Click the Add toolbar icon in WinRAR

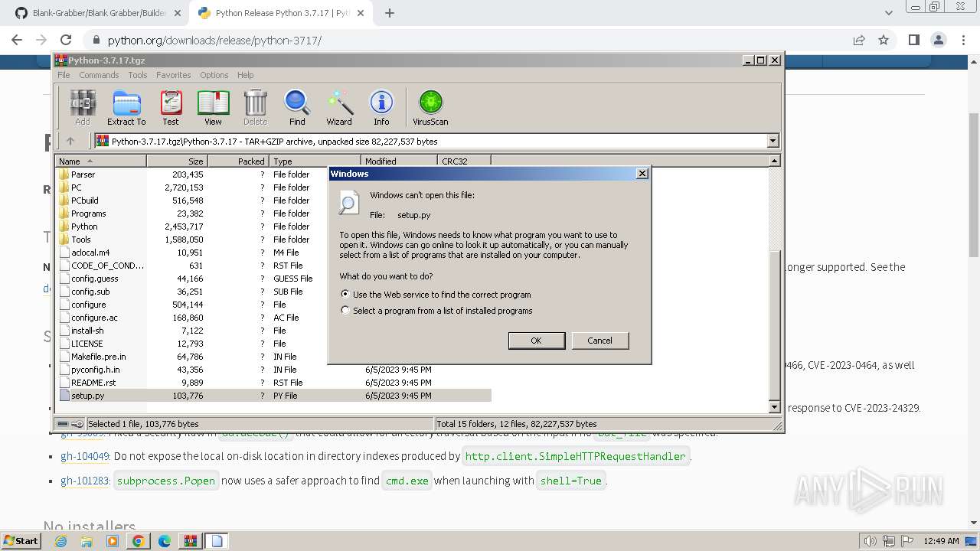[83, 107]
